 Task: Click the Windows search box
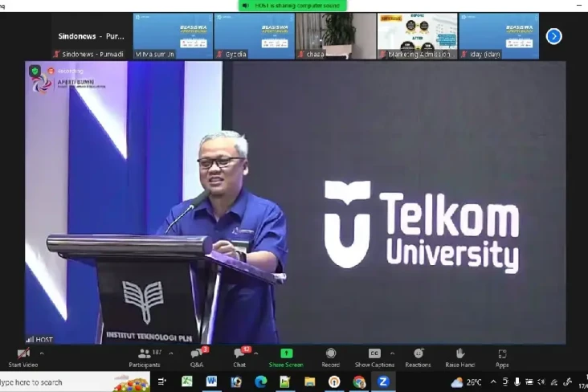[75, 382]
